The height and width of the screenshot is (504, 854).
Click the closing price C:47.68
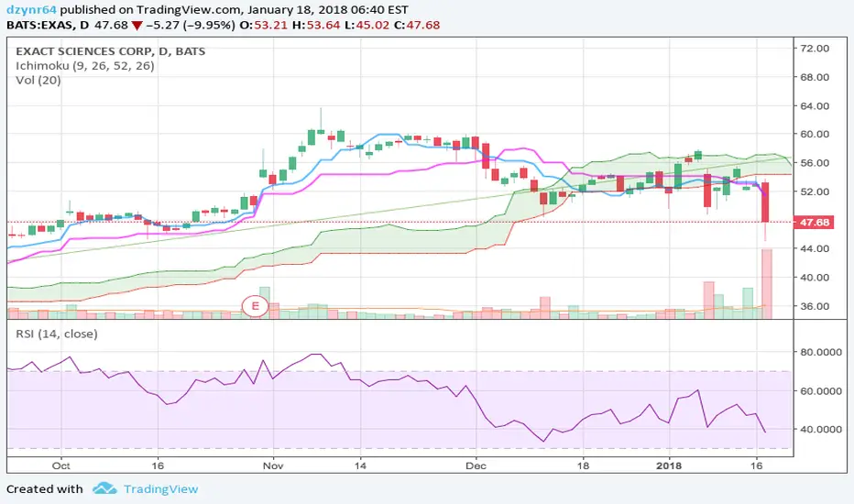[x=417, y=25]
